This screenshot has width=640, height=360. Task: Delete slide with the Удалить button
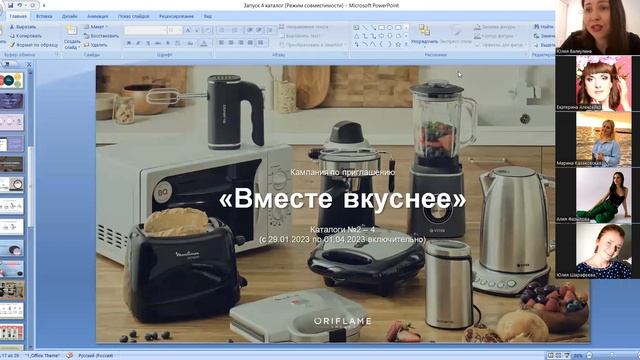click(96, 45)
